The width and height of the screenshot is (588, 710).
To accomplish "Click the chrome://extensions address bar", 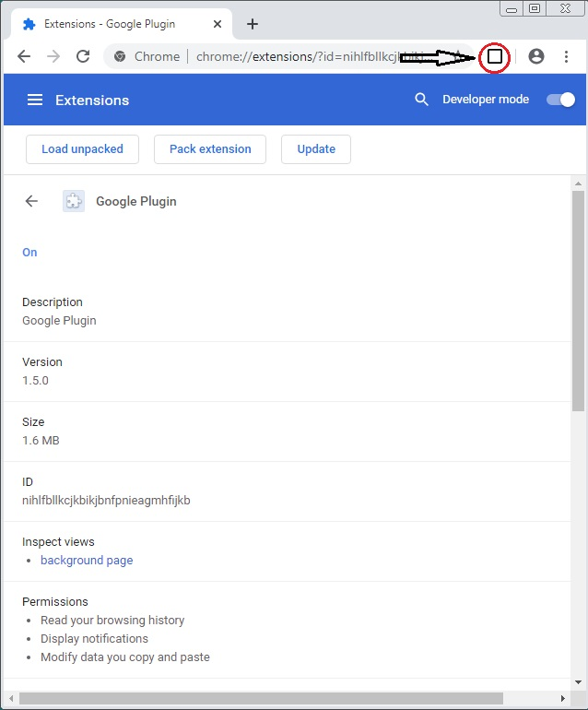I will click(x=295, y=56).
